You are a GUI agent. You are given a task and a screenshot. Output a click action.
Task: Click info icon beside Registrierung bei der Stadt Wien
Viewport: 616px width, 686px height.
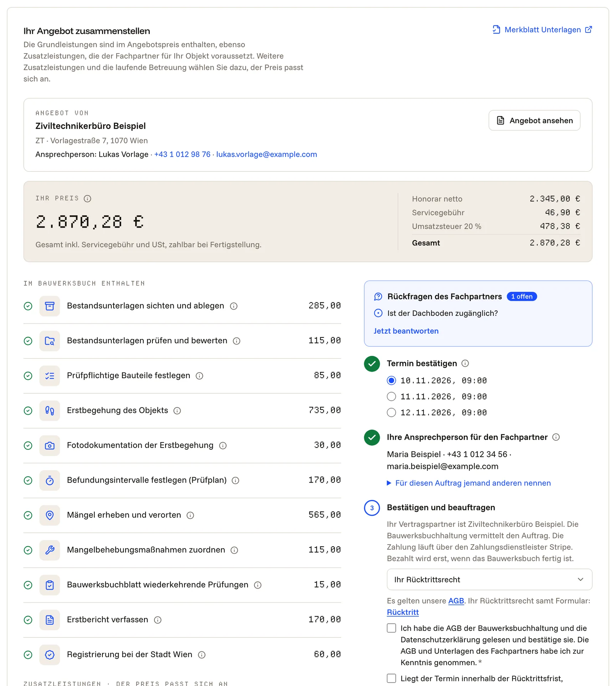202,655
